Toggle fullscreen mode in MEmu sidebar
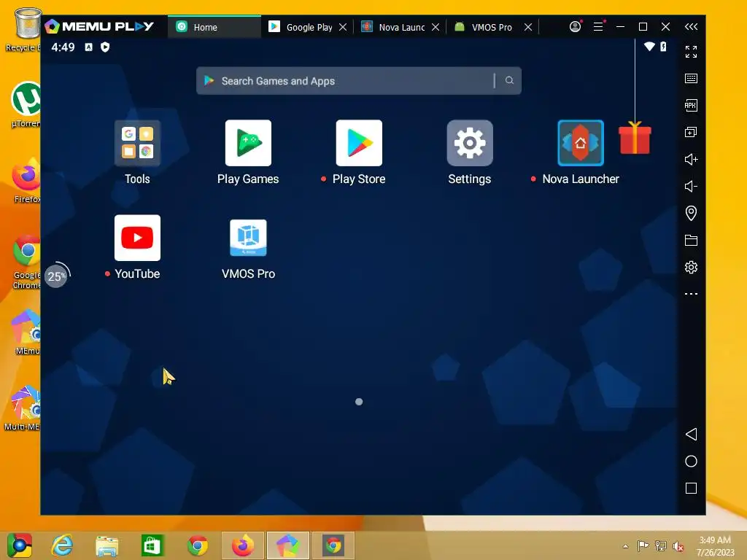Screen dimensions: 747x560 pyautogui.click(x=691, y=52)
